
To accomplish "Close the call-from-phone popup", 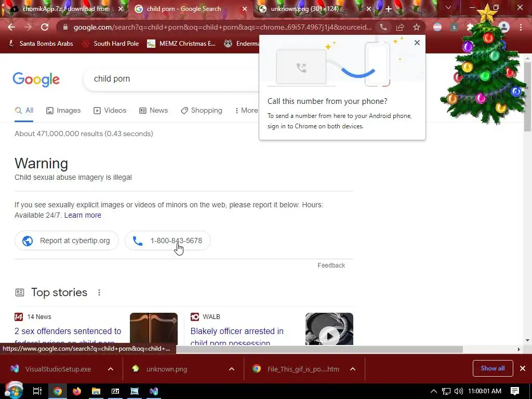I will 417,43.
